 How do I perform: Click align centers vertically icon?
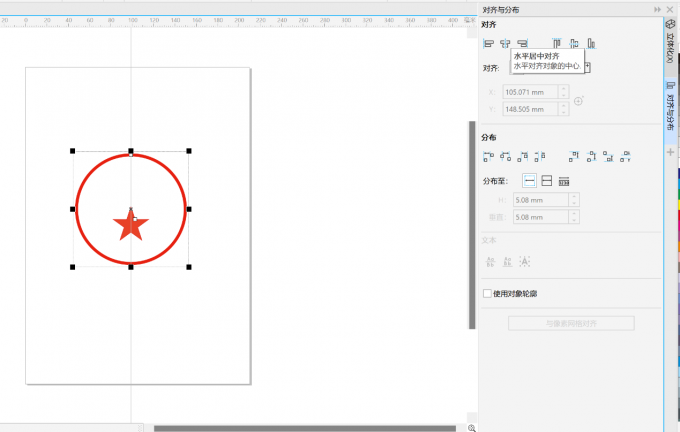pyautogui.click(x=574, y=43)
